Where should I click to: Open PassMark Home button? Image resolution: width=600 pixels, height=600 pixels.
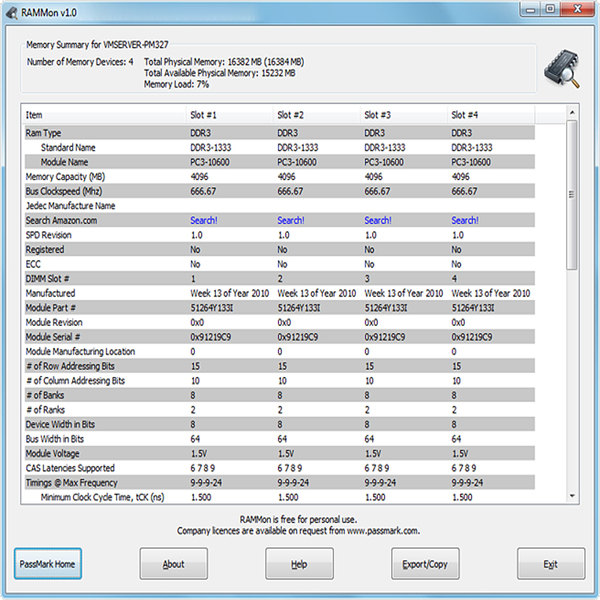[47, 564]
